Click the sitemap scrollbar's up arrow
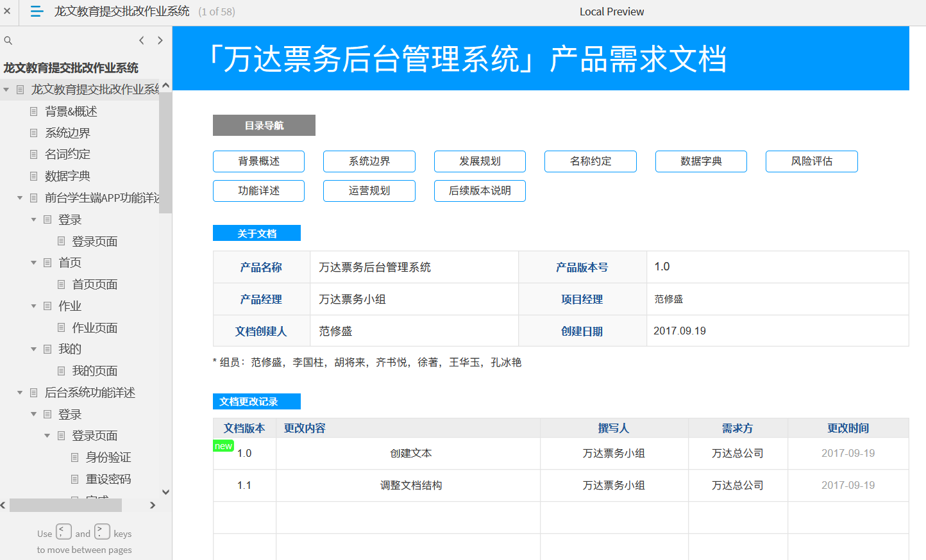Viewport: 926px width, 560px height. (165, 85)
